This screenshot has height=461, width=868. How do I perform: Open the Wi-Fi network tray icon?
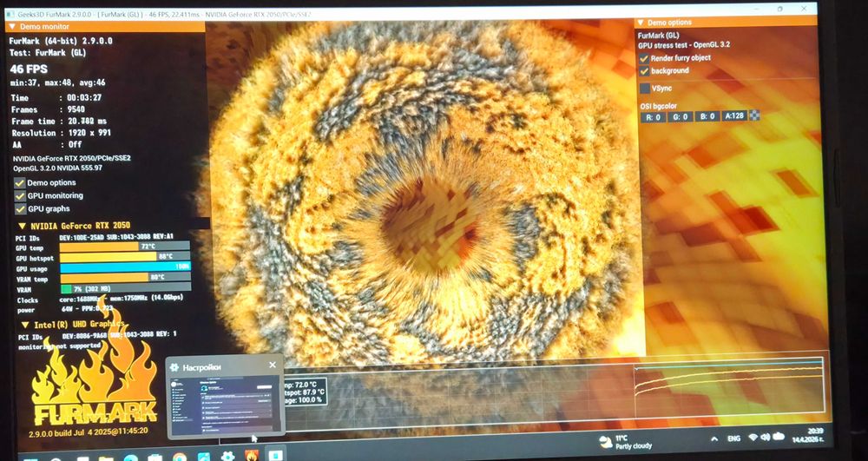click(x=753, y=438)
